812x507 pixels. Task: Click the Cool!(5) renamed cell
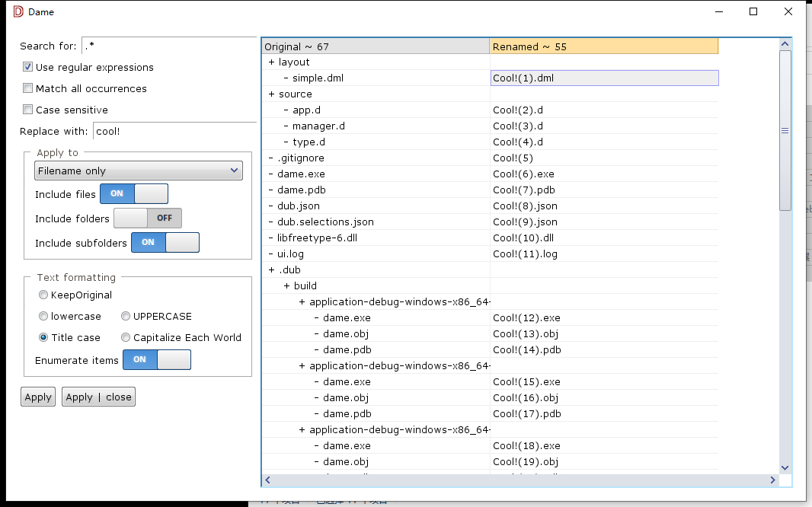pyautogui.click(x=604, y=158)
